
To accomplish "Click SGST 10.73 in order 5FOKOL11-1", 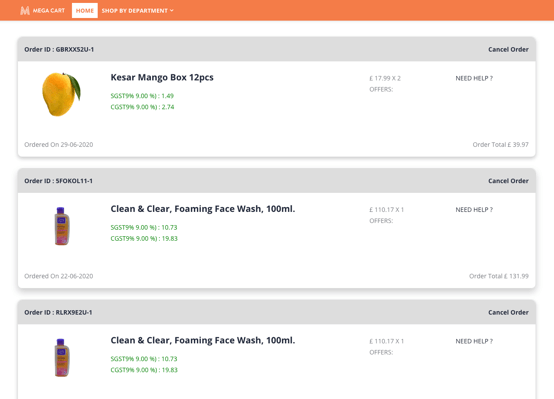I will click(144, 227).
